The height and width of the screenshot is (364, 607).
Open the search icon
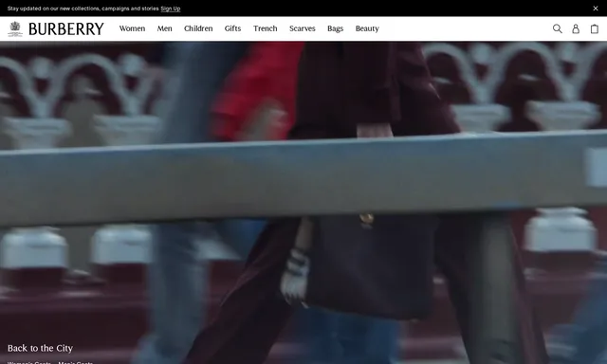coord(557,28)
